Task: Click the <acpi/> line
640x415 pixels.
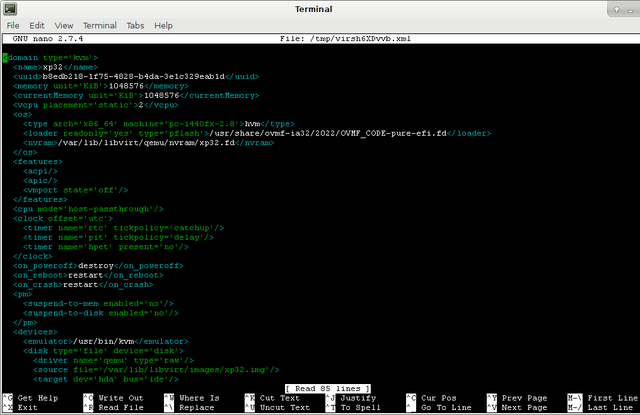Action: pos(40,171)
